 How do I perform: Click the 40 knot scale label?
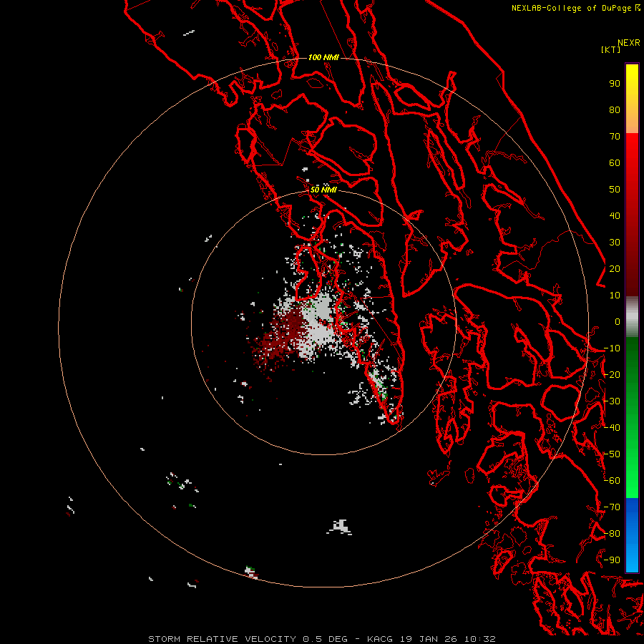tap(615, 216)
